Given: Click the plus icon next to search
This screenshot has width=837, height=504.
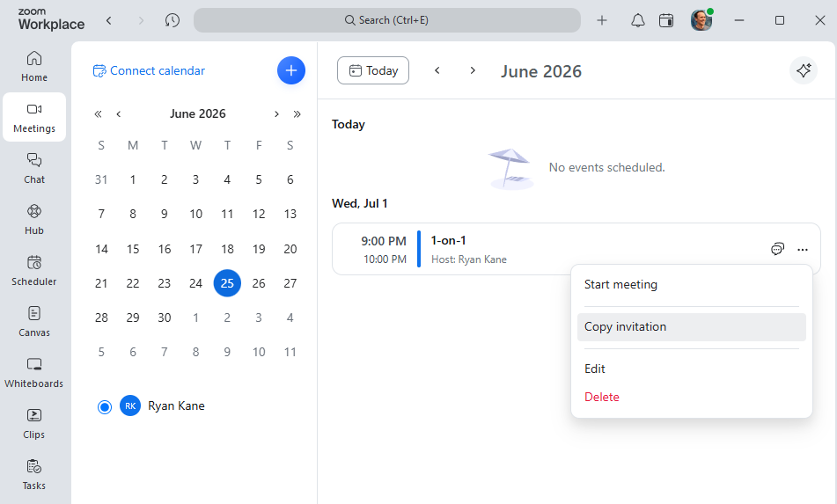Looking at the screenshot, I should click(602, 20).
